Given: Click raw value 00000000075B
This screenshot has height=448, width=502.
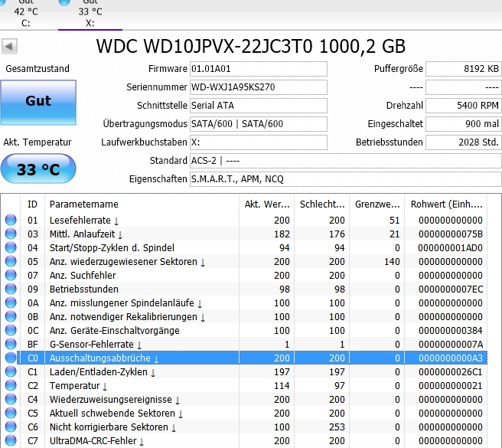Looking at the screenshot, I should click(451, 234).
